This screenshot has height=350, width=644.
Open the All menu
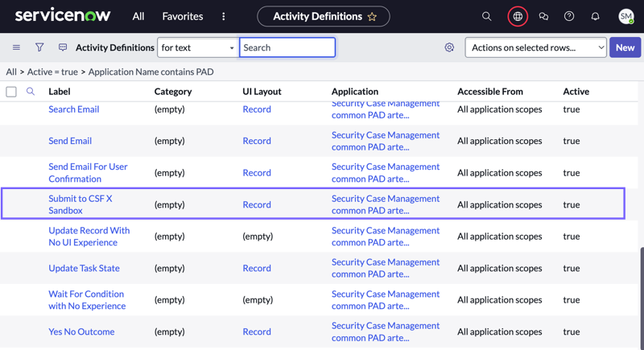pos(138,16)
